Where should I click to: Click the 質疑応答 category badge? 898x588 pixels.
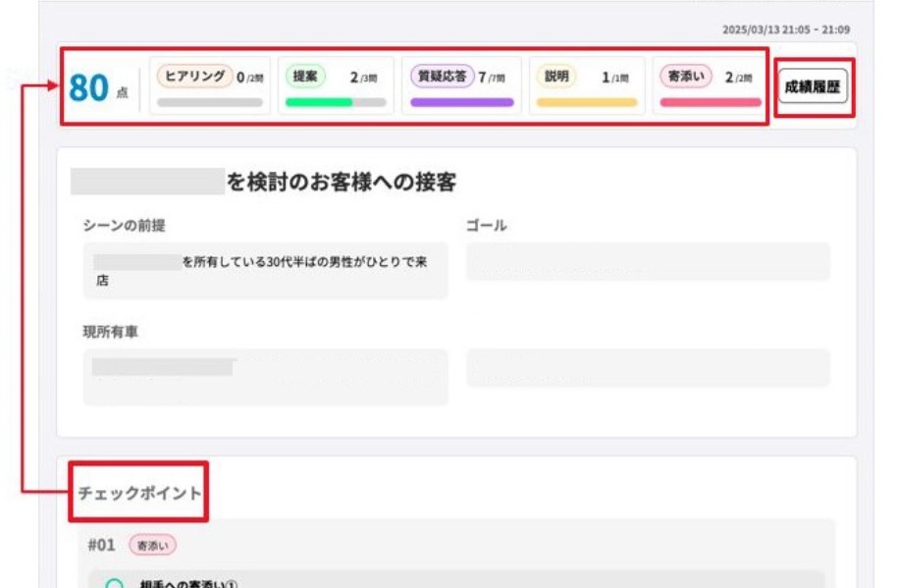point(442,77)
